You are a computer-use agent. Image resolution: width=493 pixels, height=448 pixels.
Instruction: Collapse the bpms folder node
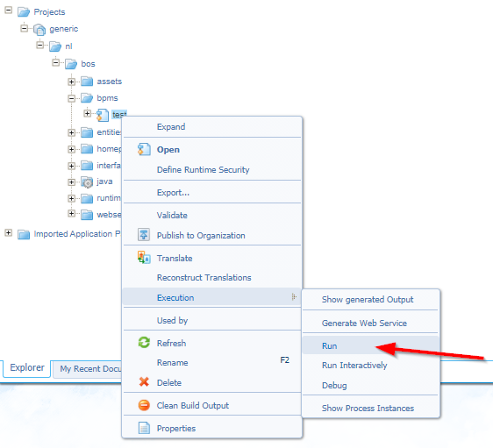[72, 99]
